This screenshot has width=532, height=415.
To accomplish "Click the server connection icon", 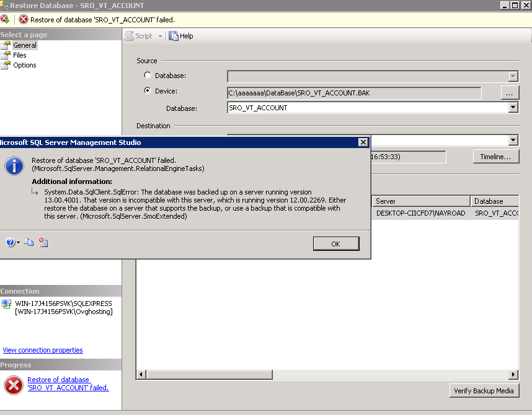I will click(x=6, y=304).
